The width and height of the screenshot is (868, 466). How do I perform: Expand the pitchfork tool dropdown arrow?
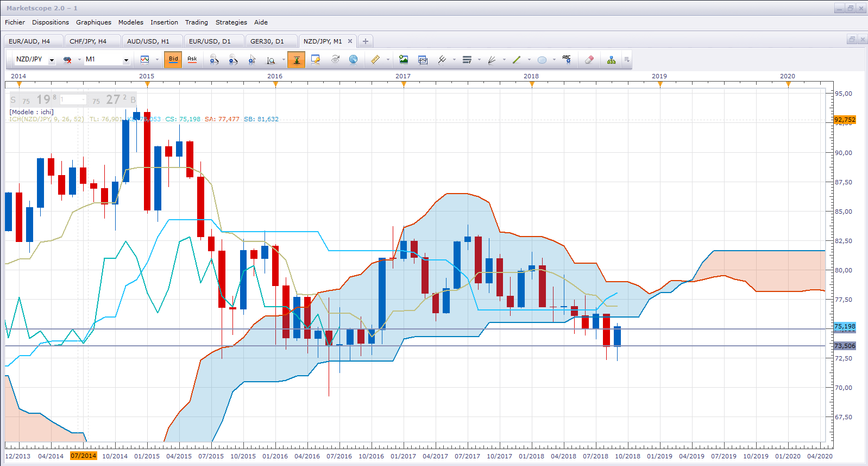454,60
